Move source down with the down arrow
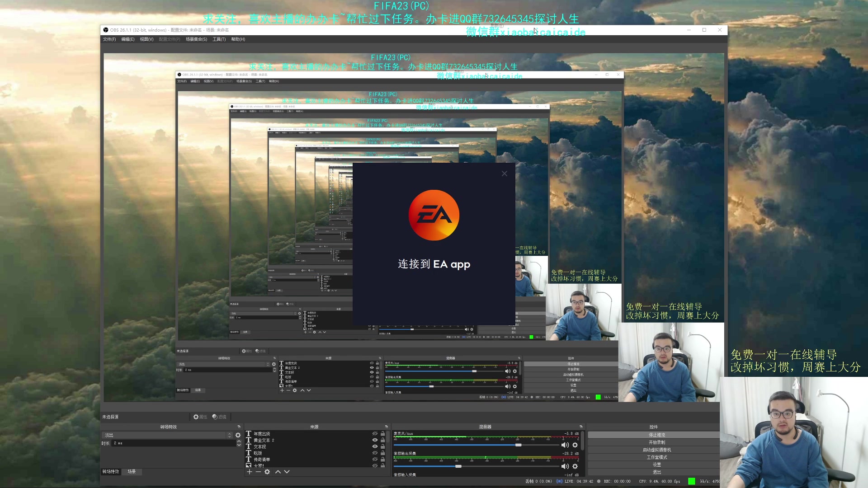 (287, 472)
